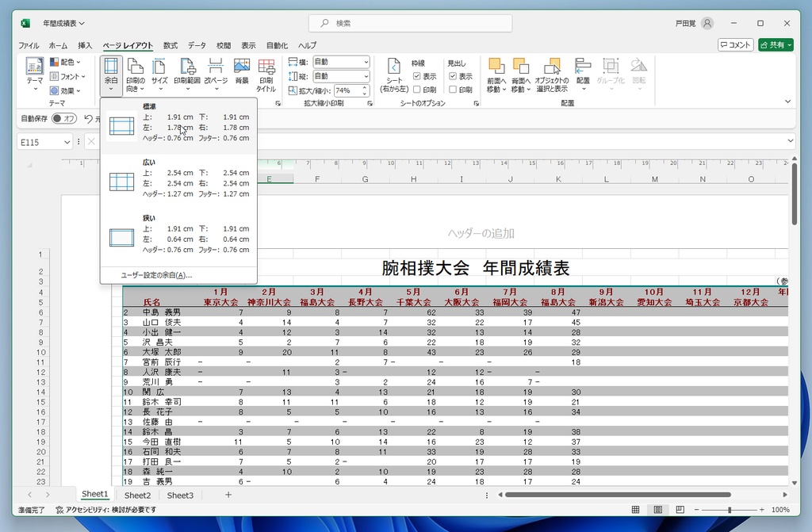Expand the formula bar
The image size is (812, 532).
791,141
